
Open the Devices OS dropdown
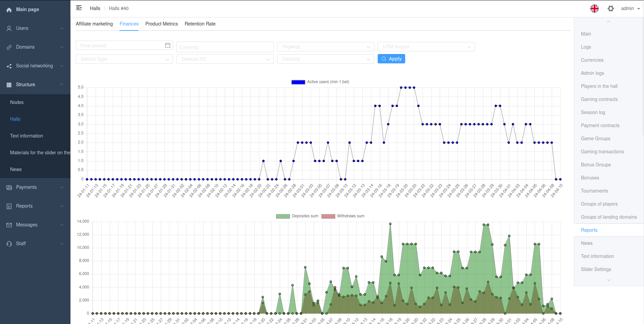tap(225, 59)
